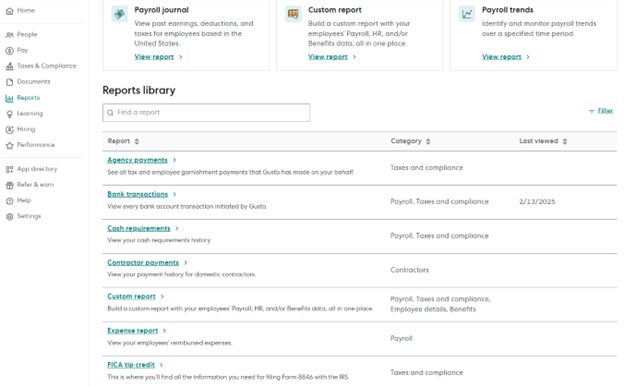Click the App directory grid icon
624x387 pixels.
coord(10,169)
